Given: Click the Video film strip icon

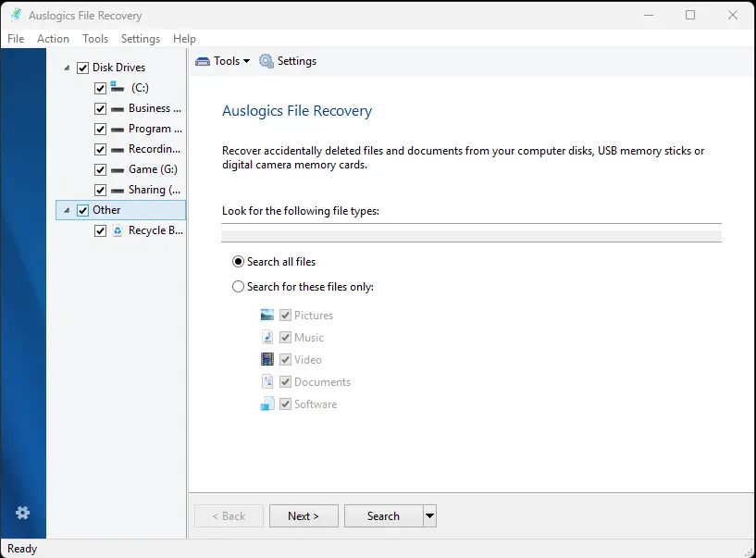Looking at the screenshot, I should point(267,359).
